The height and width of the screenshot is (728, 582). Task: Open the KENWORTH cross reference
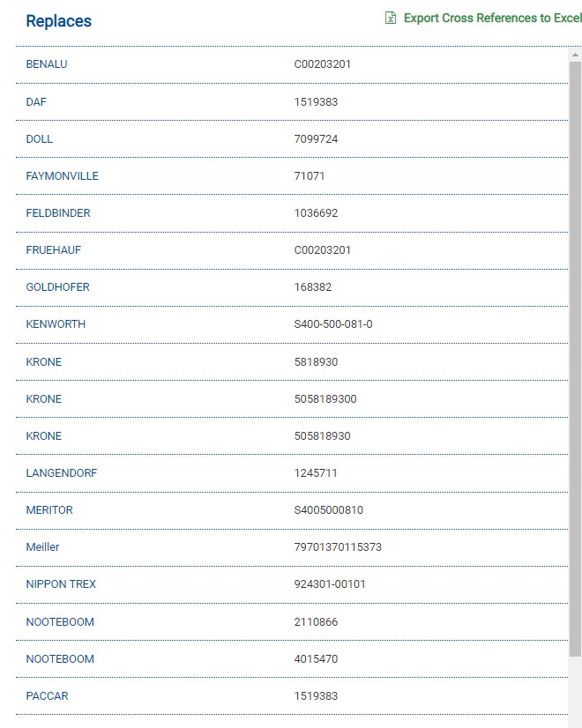point(56,324)
